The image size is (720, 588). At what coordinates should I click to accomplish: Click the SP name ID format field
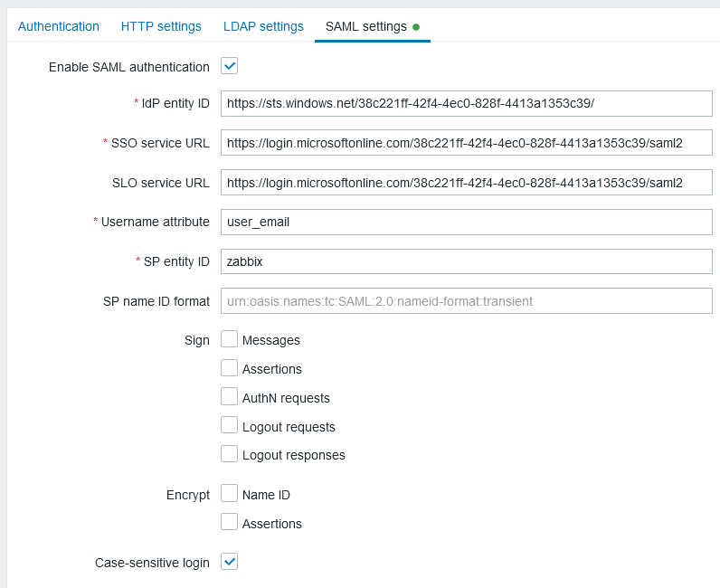[466, 301]
